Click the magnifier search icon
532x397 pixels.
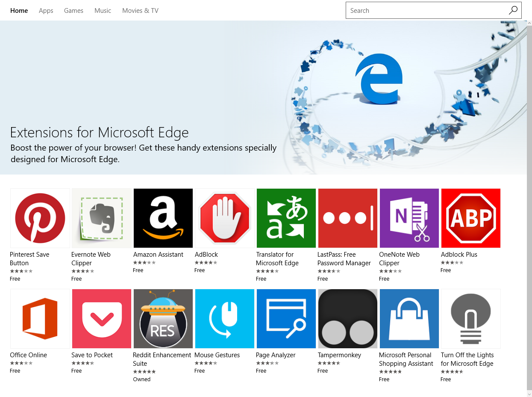(x=513, y=10)
